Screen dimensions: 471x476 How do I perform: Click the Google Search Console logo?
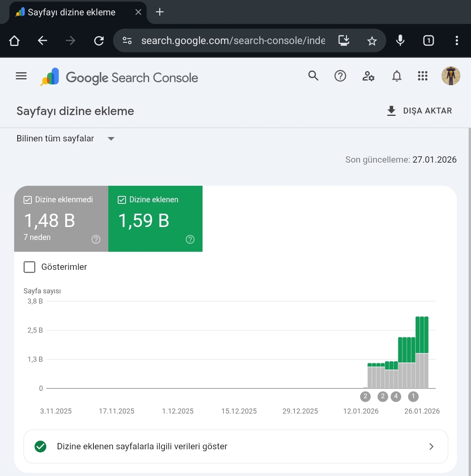(119, 77)
